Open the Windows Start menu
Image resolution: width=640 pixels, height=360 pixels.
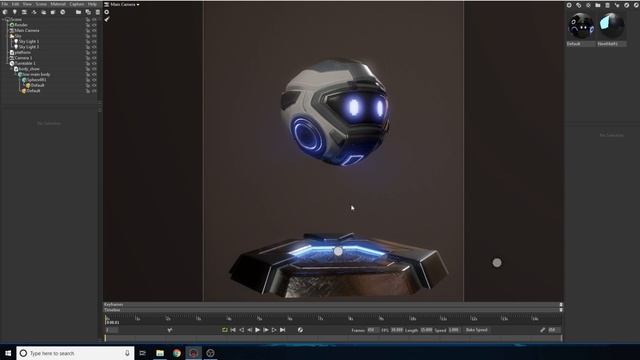[x=8, y=353]
